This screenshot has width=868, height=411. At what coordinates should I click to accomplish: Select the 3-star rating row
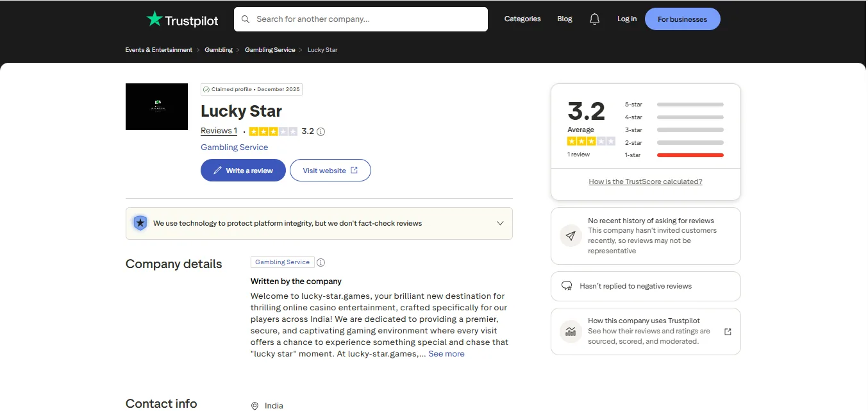[674, 130]
